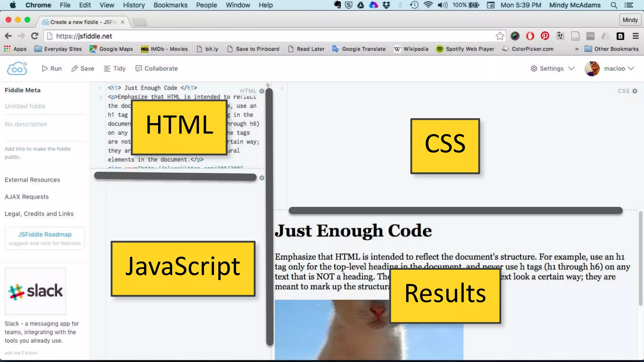Click the color wheel extension icon
The image size is (644, 362).
coord(515,36)
